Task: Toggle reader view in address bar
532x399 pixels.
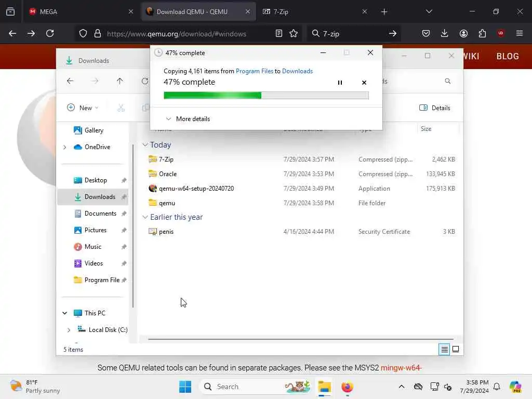Action: [279, 33]
